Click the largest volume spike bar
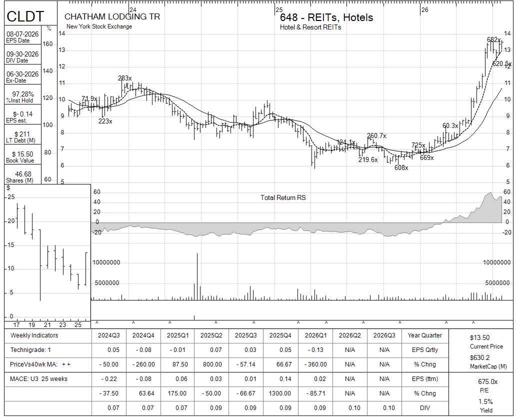Image resolution: width=516 pixels, height=420 pixels. pyautogui.click(x=197, y=276)
